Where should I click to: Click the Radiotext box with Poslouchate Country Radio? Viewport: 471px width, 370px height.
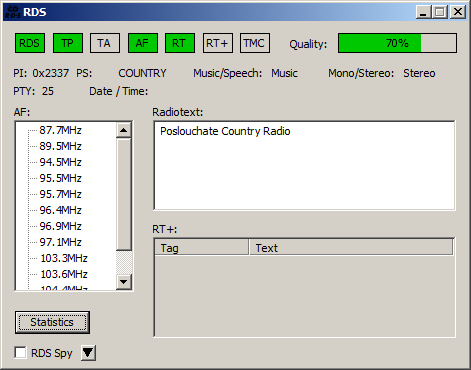(x=304, y=165)
